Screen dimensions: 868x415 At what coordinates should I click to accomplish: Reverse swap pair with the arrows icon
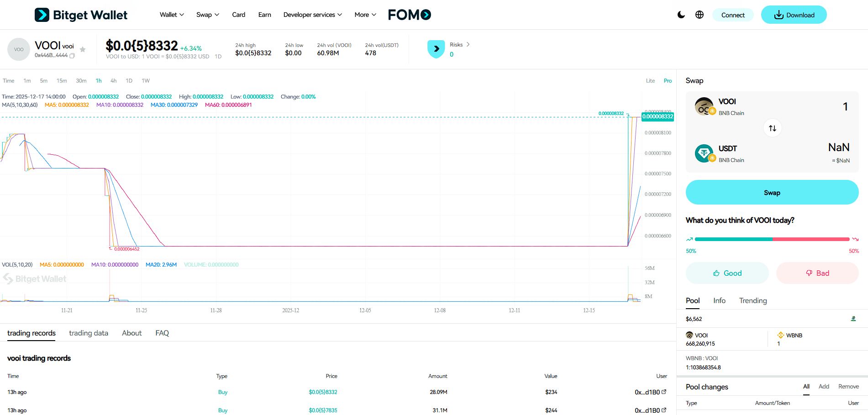pyautogui.click(x=772, y=128)
